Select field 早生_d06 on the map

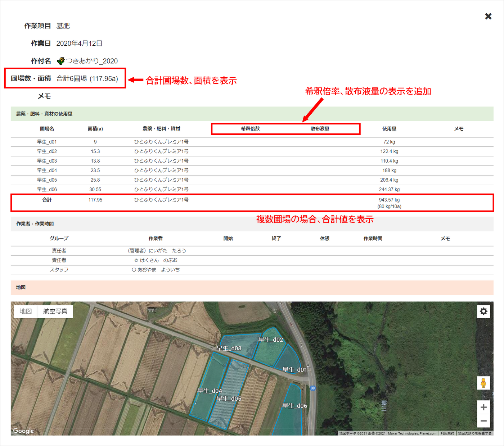[x=294, y=406]
